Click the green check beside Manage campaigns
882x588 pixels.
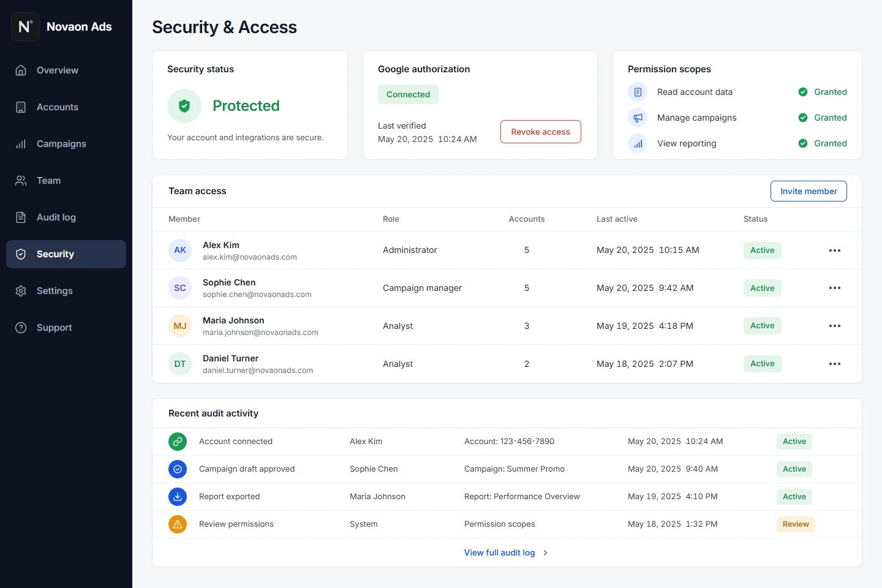click(803, 118)
